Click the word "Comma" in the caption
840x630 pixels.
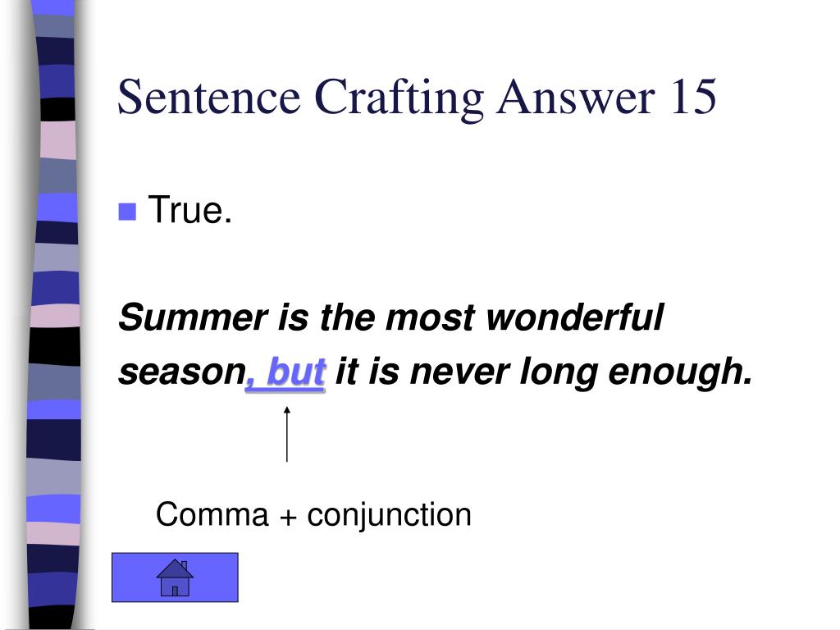coord(212,515)
